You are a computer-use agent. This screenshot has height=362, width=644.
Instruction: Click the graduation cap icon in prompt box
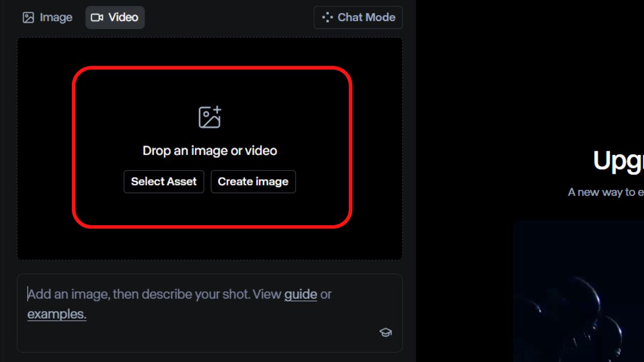coord(385,333)
